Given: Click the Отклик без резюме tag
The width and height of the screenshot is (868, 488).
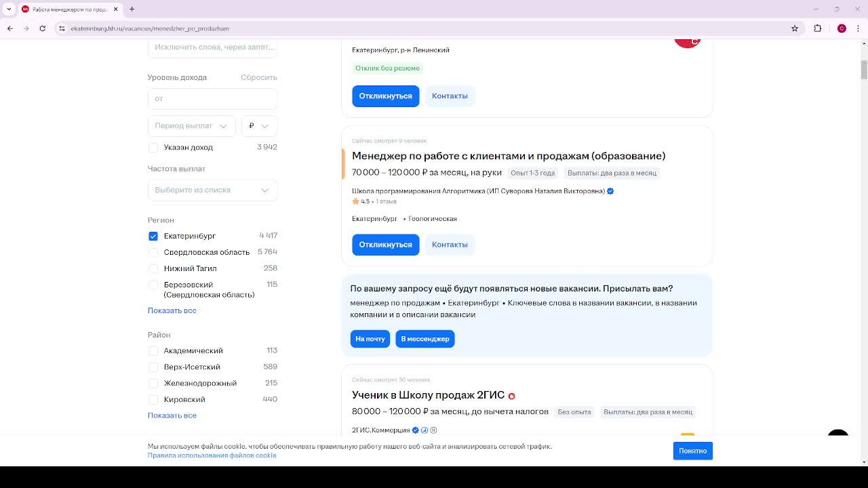Looking at the screenshot, I should click(x=387, y=68).
